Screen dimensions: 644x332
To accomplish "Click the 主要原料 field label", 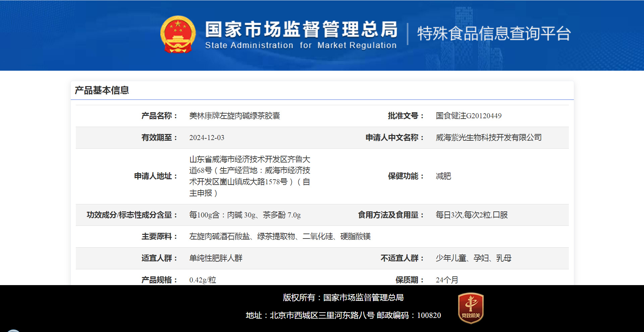I will coord(159,237).
